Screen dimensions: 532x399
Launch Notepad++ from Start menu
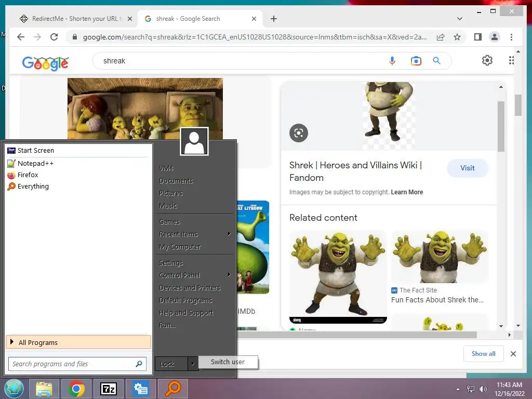(x=78, y=163)
